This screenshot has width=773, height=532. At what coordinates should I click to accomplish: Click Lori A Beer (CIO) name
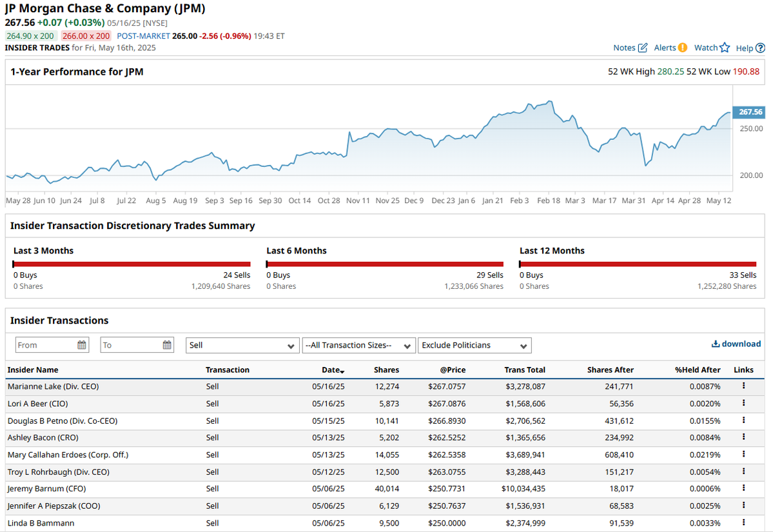(38, 404)
